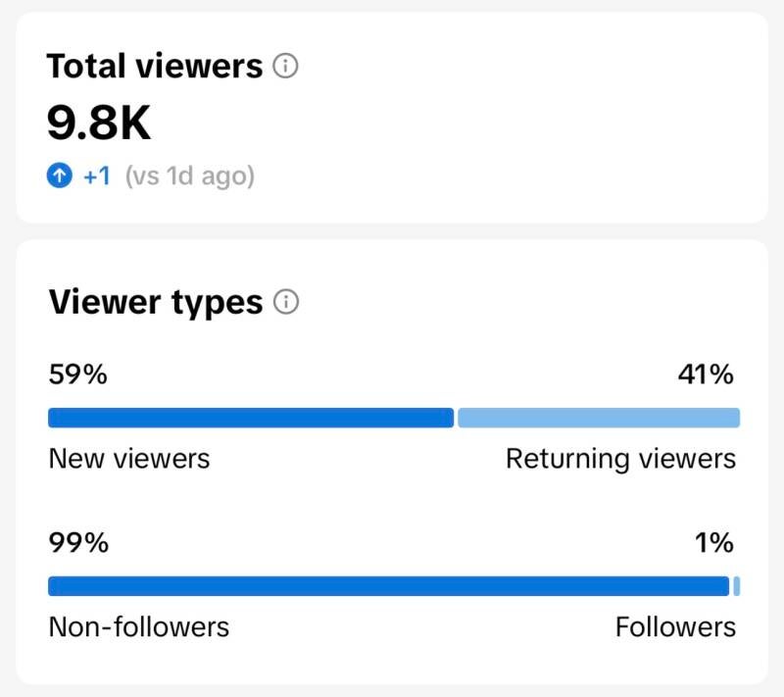Click the 59% new viewers percentage
Image resolution: width=784 pixels, height=697 pixels.
click(77, 374)
